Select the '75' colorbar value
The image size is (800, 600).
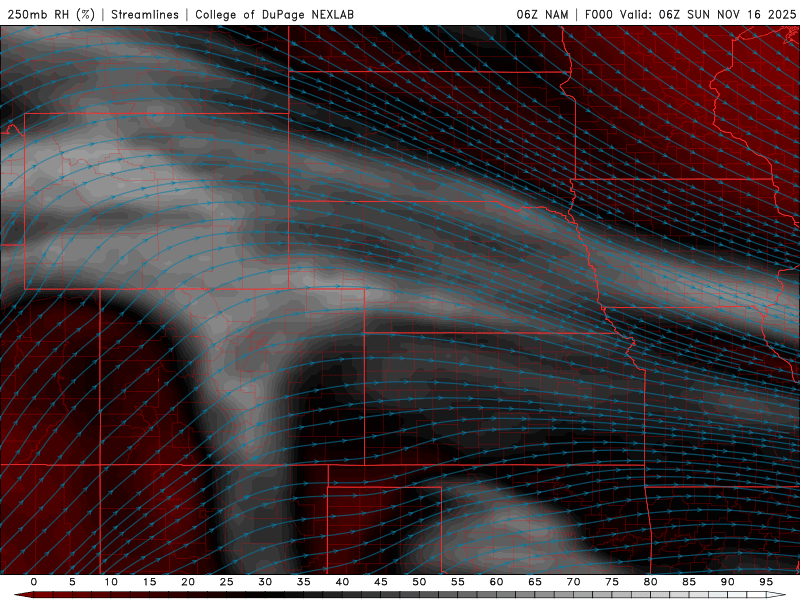[x=612, y=582]
